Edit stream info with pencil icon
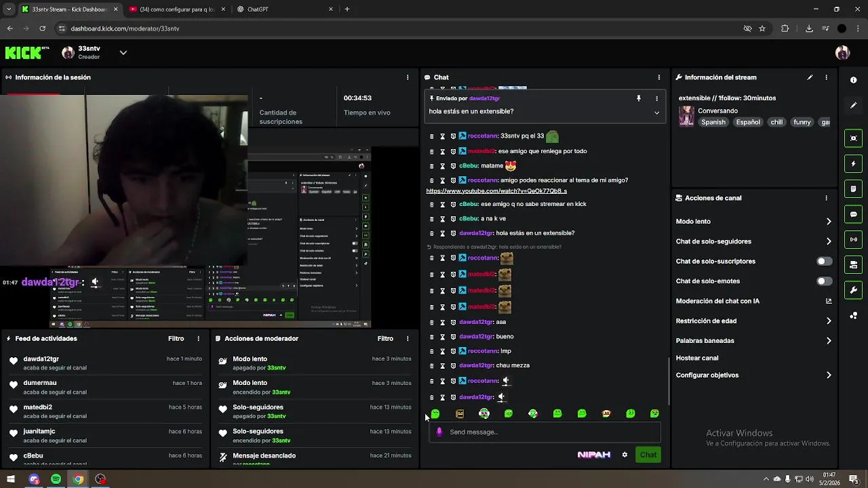Image resolution: width=868 pixels, height=488 pixels. tap(810, 77)
